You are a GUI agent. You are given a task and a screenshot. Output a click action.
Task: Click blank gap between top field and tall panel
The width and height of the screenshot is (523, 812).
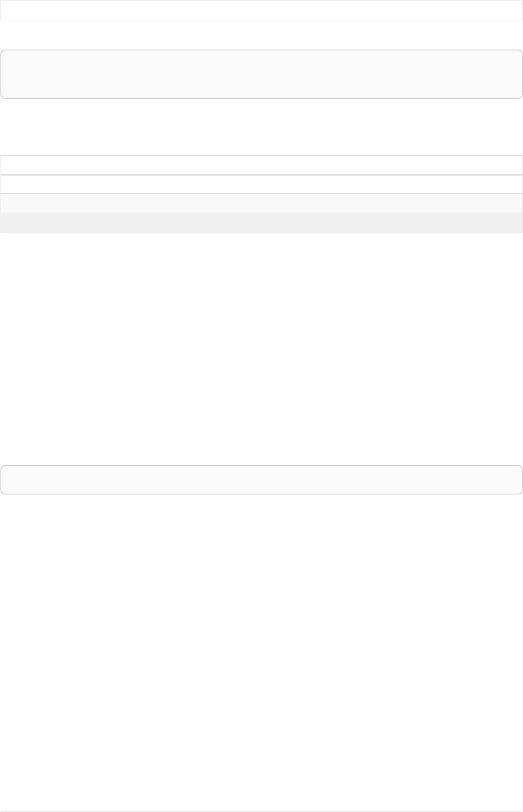click(x=261, y=35)
